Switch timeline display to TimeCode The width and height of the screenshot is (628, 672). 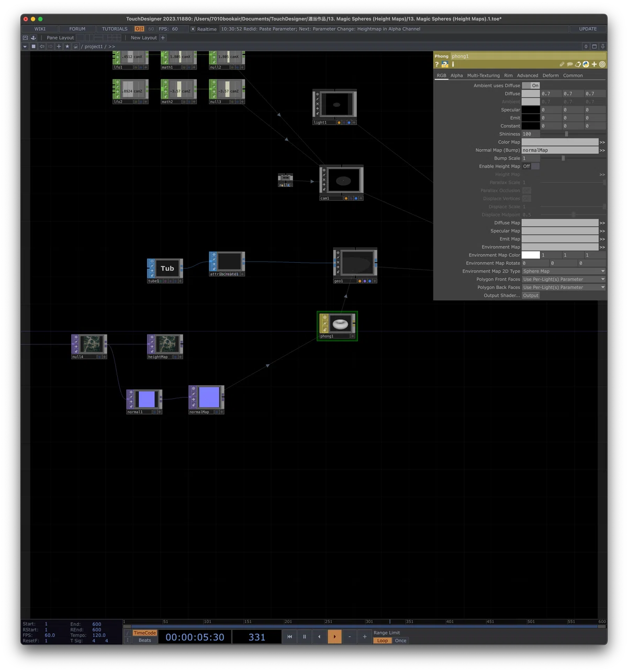[x=145, y=633]
